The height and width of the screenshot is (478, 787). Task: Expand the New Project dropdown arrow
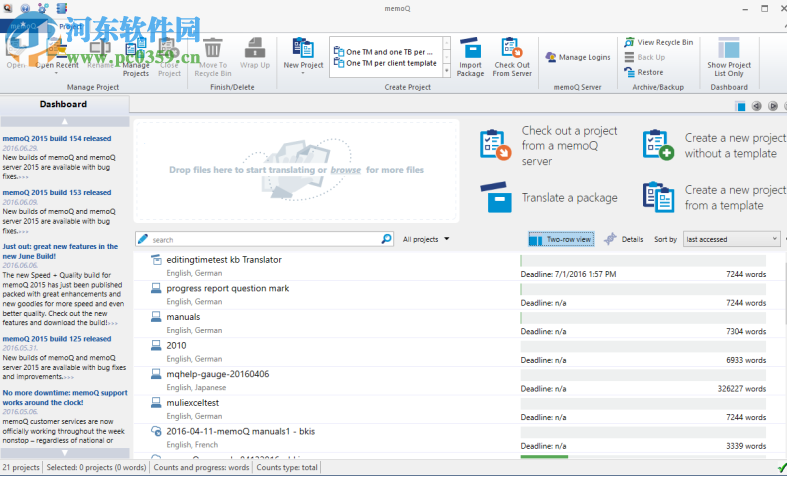[303, 74]
